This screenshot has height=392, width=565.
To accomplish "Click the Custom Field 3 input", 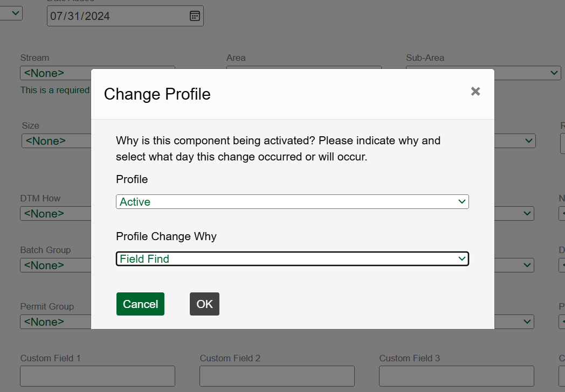I will tap(457, 376).
